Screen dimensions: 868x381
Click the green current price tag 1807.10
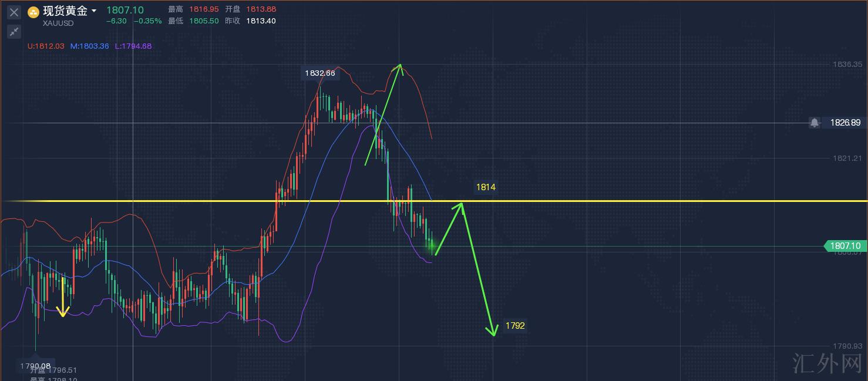click(x=845, y=246)
